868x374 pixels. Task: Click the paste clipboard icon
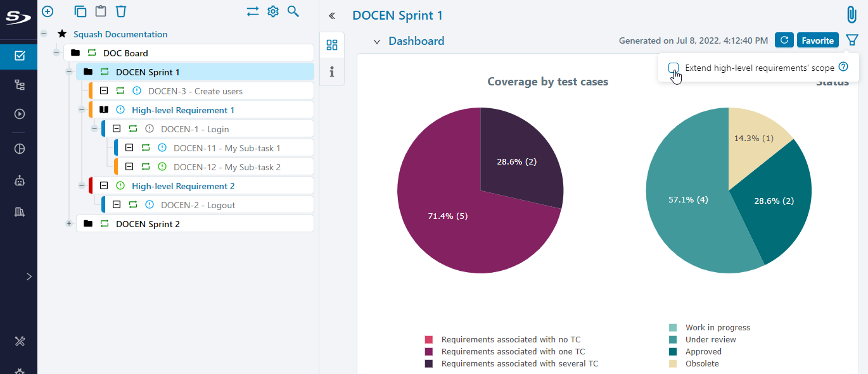[101, 11]
